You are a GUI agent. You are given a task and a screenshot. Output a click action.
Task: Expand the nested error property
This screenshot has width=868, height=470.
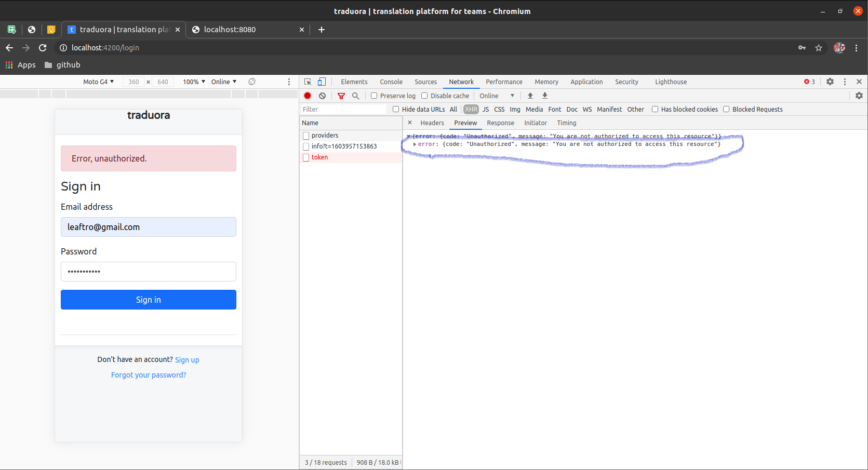tap(415, 144)
